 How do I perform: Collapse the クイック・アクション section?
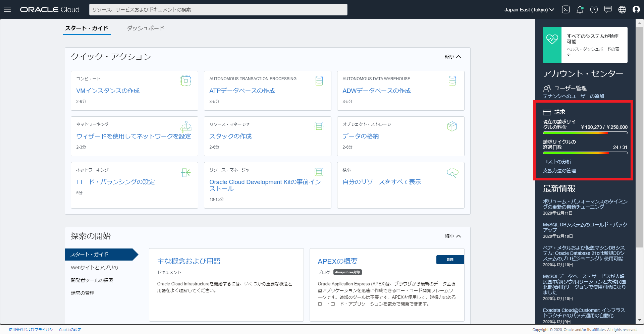(453, 57)
